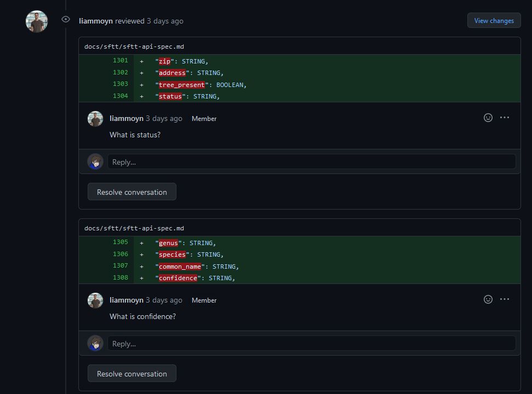Click liammoyn's avatar on the confidence comment
Viewport: 532px width, 394px height.
[95, 300]
